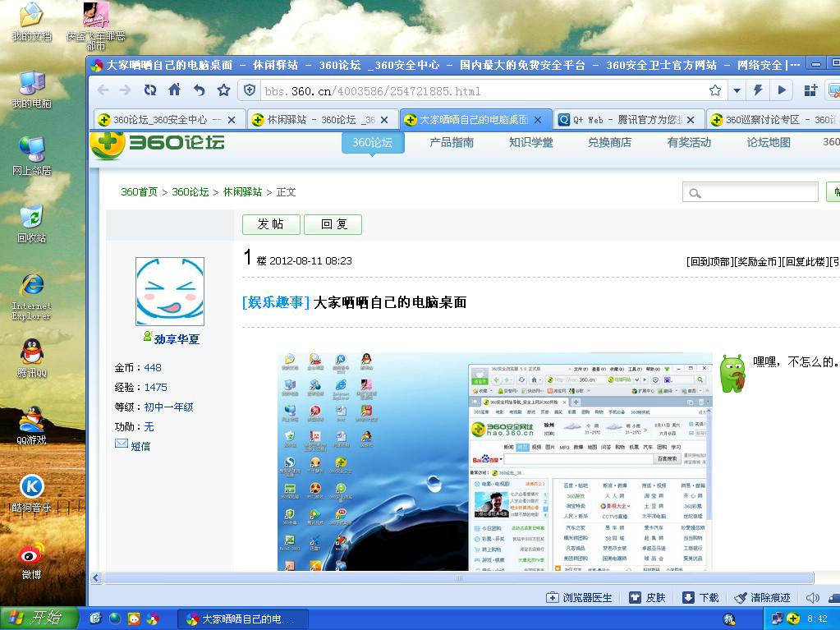Open the forum search box dropdown arrow
This screenshot has width=840, height=630.
click(x=695, y=191)
